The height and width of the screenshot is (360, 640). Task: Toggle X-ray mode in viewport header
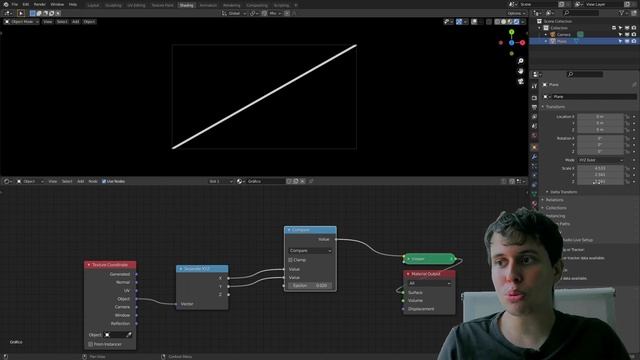tap(489, 22)
